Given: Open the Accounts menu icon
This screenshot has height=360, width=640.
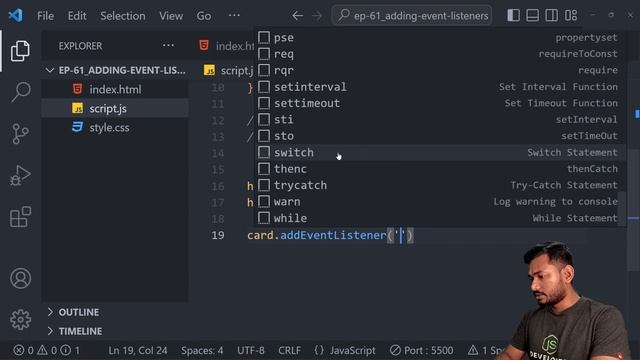Looking at the screenshot, I should coord(20,278).
